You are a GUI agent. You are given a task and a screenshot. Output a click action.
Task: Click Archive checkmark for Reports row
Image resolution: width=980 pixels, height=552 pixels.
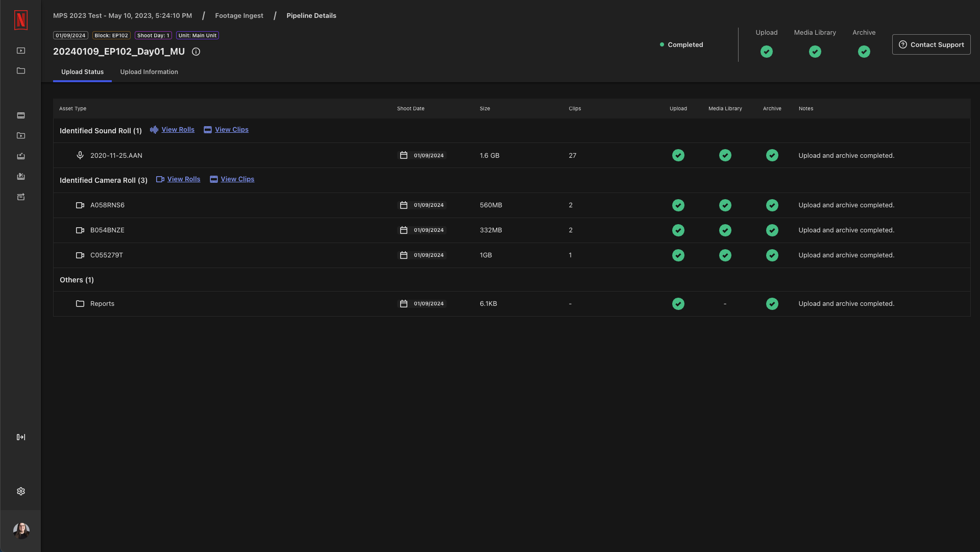(772, 304)
